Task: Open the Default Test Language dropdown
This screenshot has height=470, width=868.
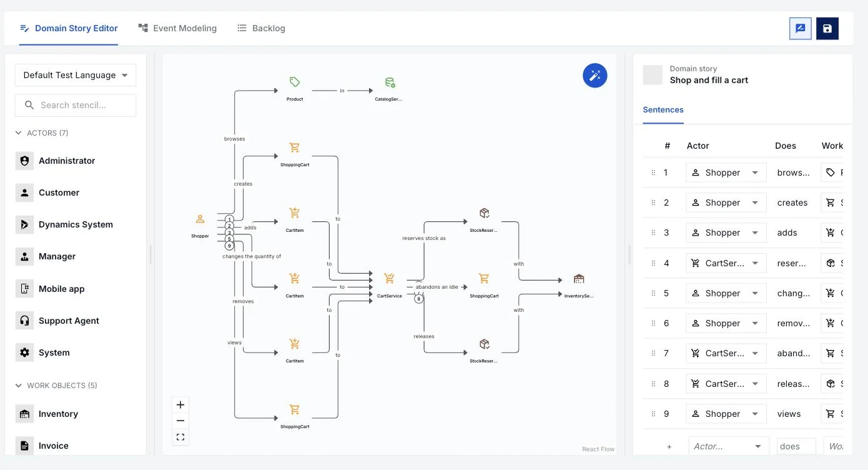Action: 76,75
